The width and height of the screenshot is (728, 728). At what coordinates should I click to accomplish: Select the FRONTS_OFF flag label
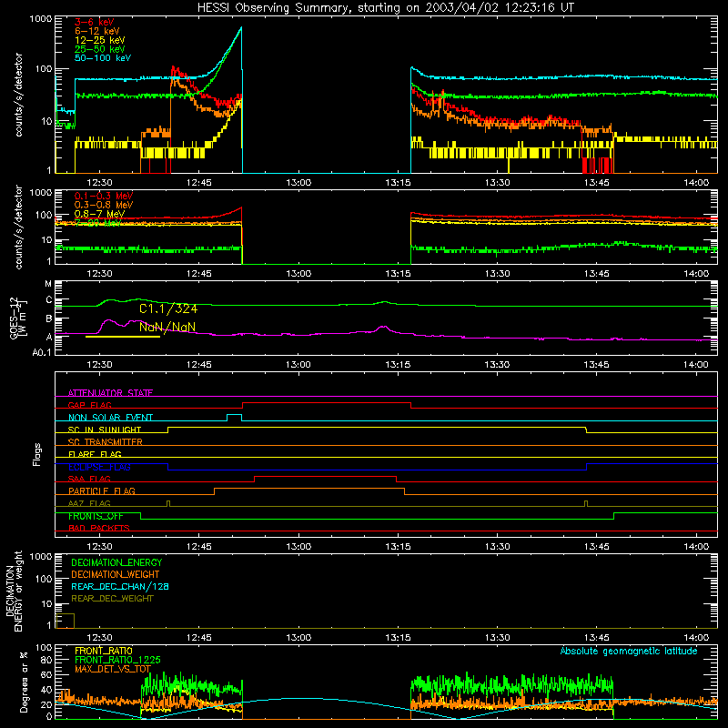point(96,516)
